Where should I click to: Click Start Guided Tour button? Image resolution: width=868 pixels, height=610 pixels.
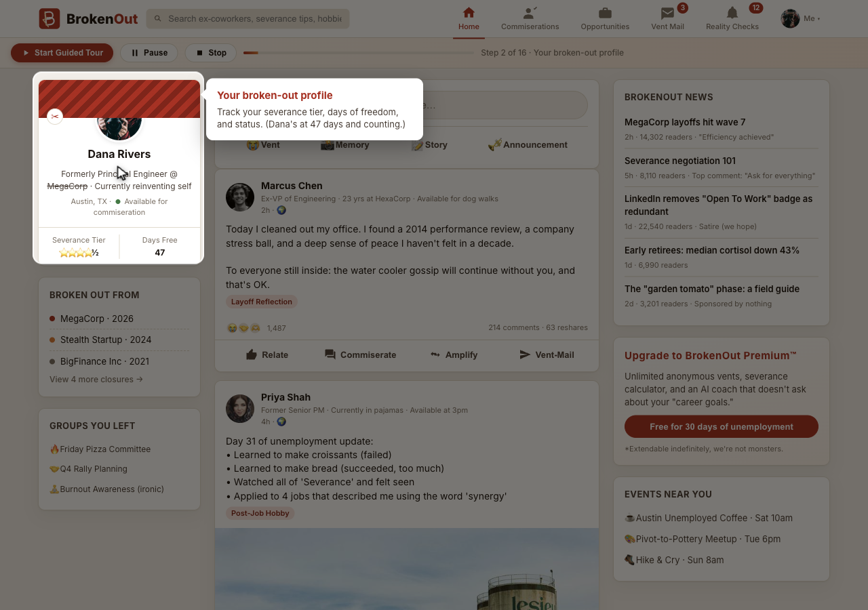point(62,53)
